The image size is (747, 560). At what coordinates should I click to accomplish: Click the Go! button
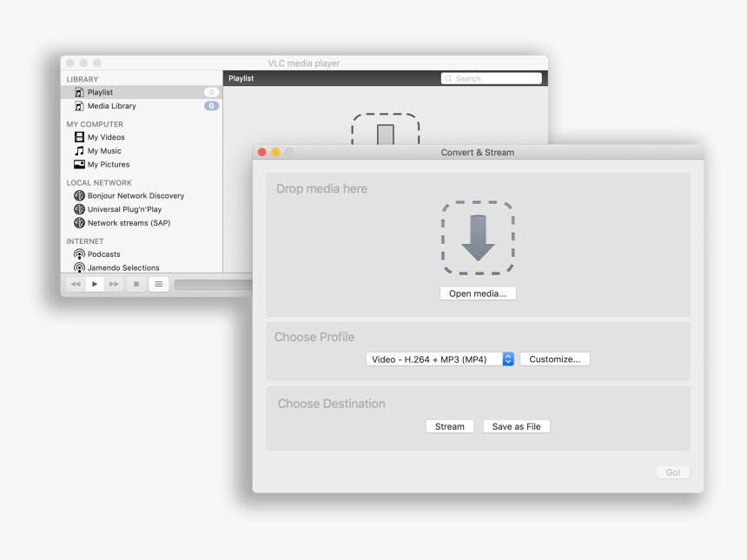672,471
